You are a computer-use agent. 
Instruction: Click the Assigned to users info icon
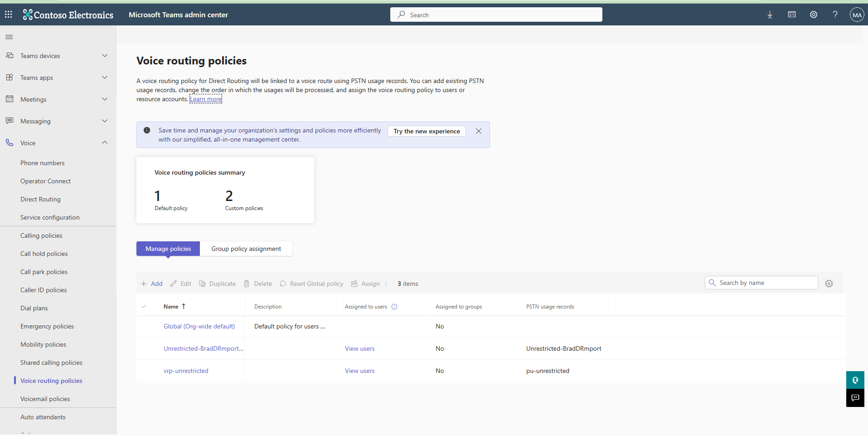click(x=394, y=307)
